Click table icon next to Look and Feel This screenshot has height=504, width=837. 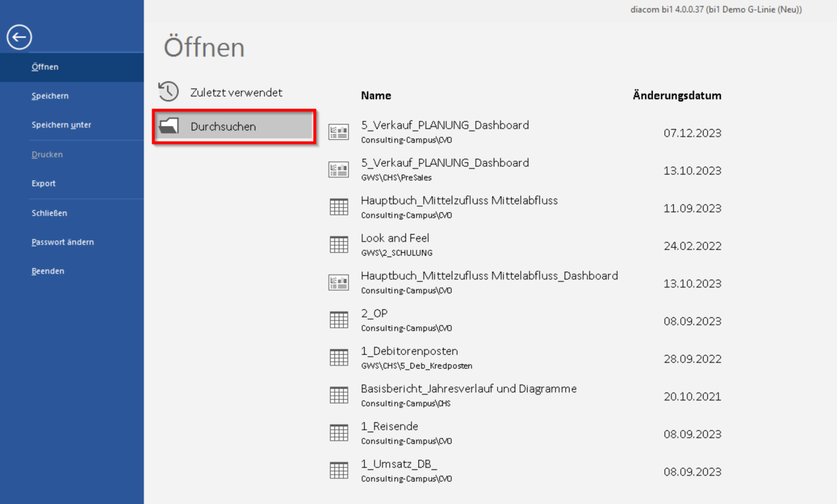339,245
